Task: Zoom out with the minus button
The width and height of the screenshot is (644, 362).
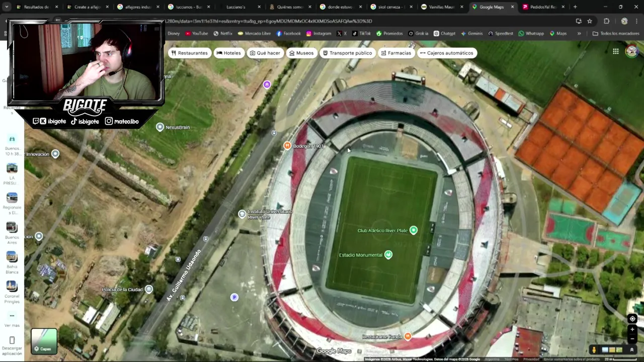Action: [x=632, y=338]
